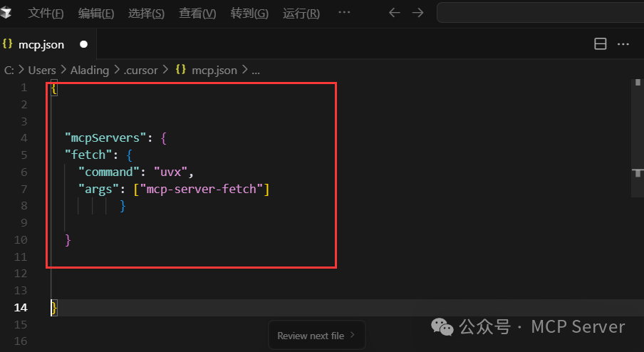644x352 pixels.
Task: Click the Review next file button
Action: pyautogui.click(x=316, y=336)
